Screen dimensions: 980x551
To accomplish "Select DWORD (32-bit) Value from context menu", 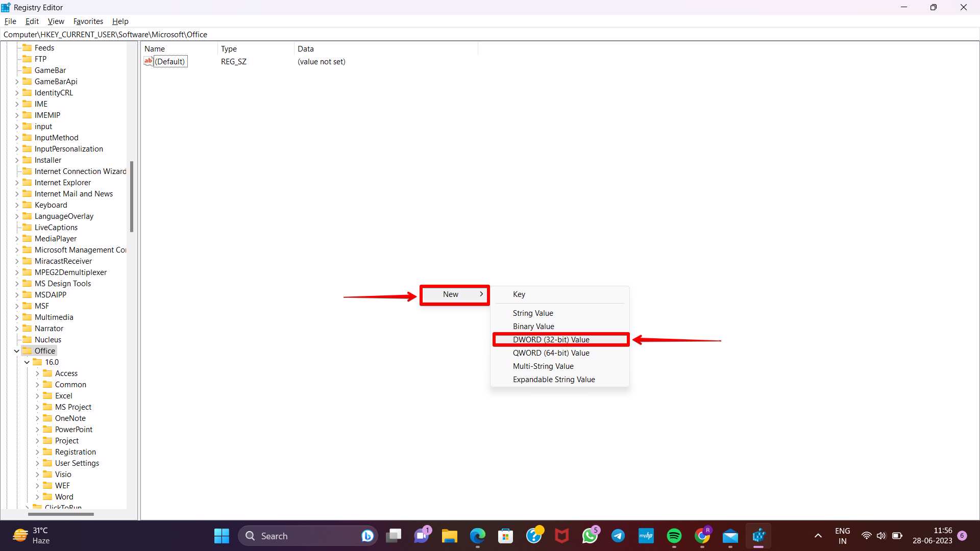I will [x=551, y=339].
